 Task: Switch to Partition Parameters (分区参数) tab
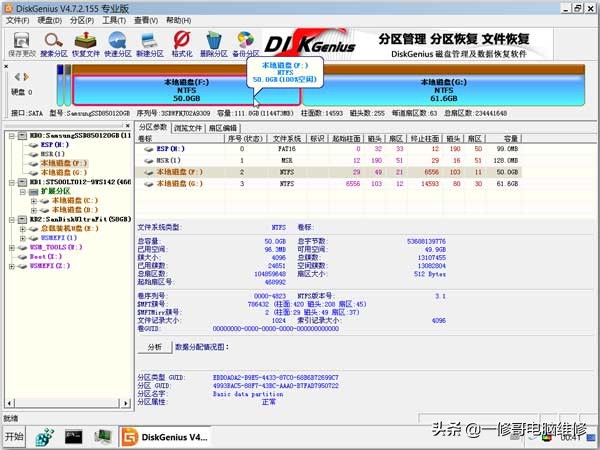153,127
